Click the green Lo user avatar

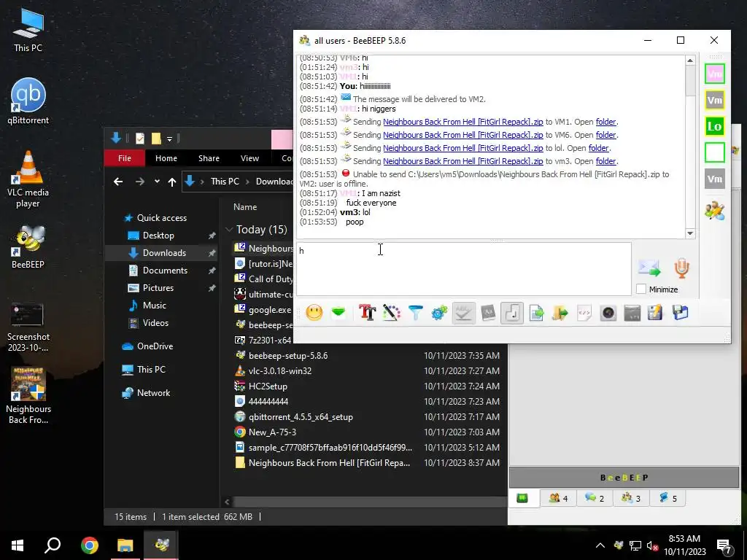(x=715, y=126)
